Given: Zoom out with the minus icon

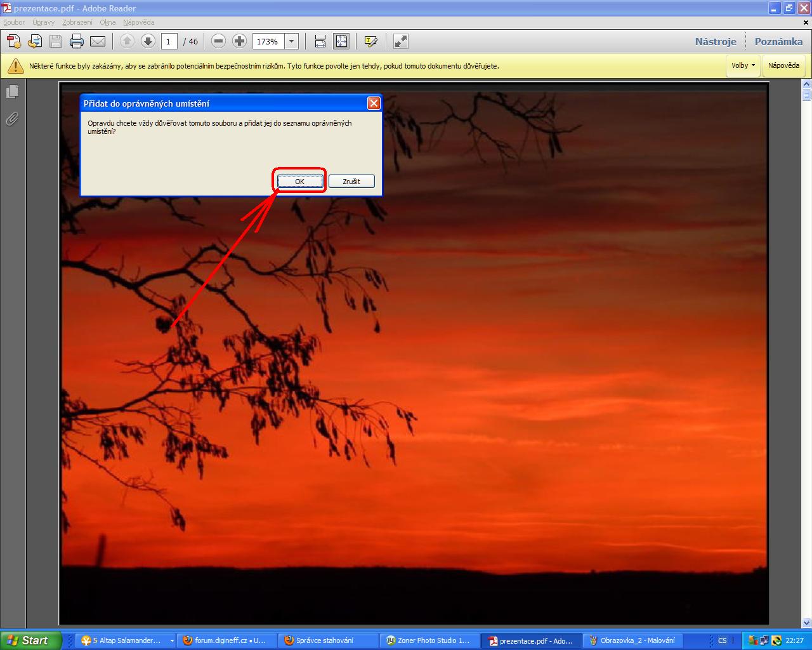Looking at the screenshot, I should (x=218, y=42).
